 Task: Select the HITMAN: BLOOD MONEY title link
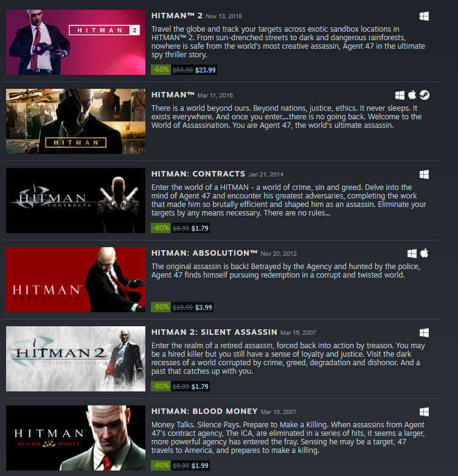pyautogui.click(x=204, y=411)
